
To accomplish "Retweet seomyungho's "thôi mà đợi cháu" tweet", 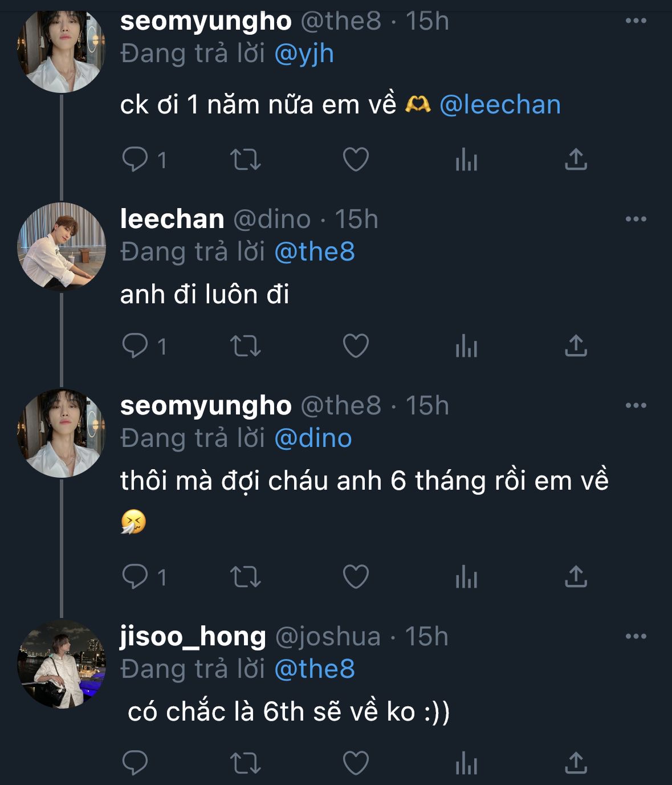I will coord(245,577).
